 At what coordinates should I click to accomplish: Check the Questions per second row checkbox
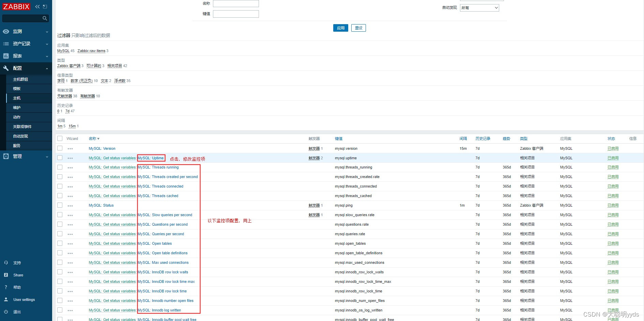60,224
